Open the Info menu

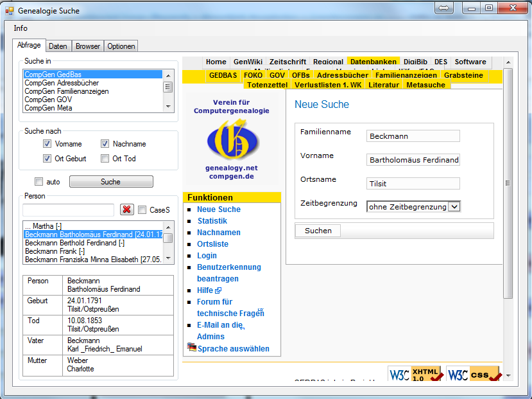tap(21, 28)
